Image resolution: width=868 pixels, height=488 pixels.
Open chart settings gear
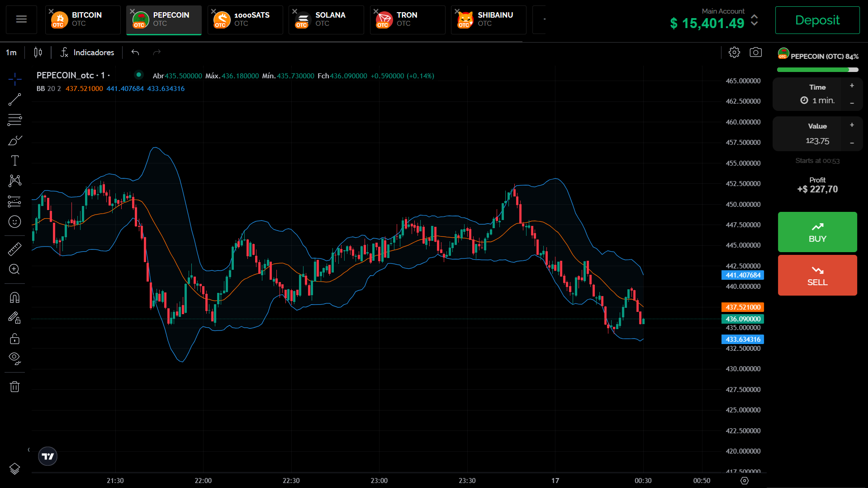[734, 53]
